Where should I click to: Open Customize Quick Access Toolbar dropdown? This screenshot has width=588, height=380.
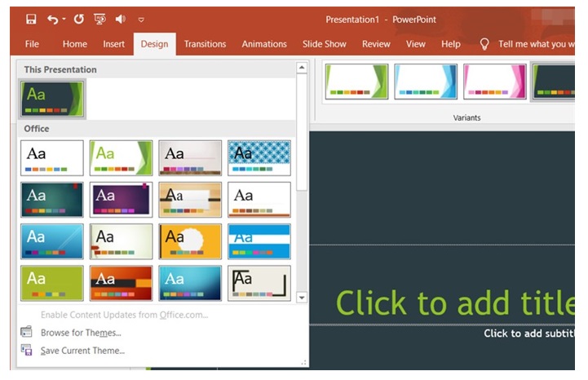click(141, 19)
